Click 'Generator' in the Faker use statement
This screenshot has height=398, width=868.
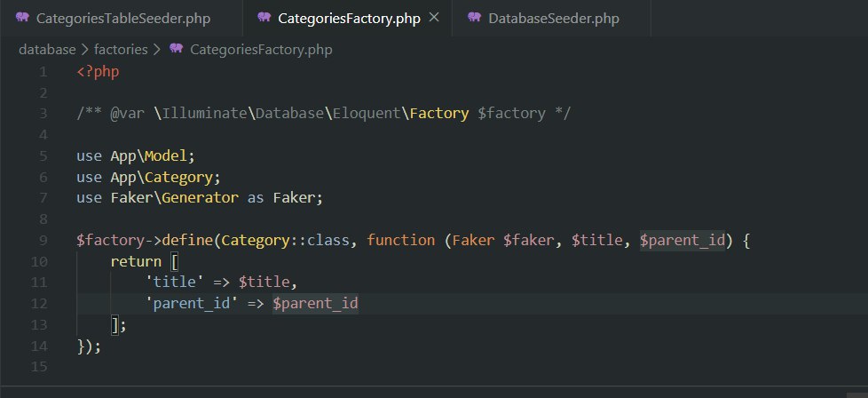pos(201,198)
